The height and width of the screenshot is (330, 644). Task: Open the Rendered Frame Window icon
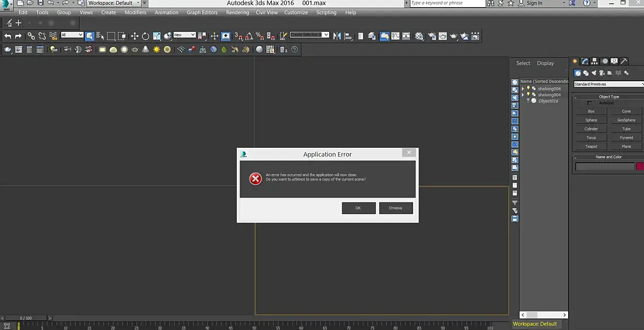[x=442, y=36]
